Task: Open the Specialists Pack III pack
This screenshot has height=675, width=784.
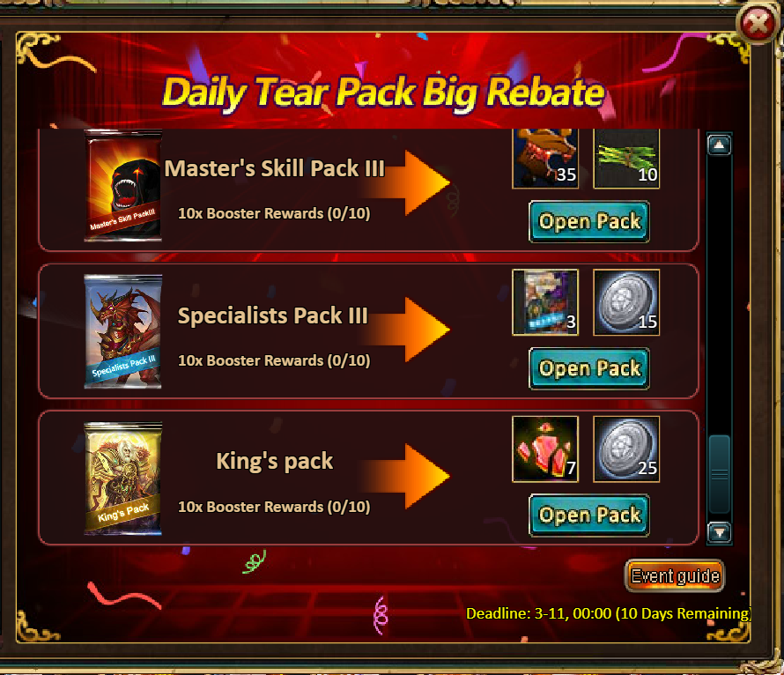Action: [x=589, y=368]
